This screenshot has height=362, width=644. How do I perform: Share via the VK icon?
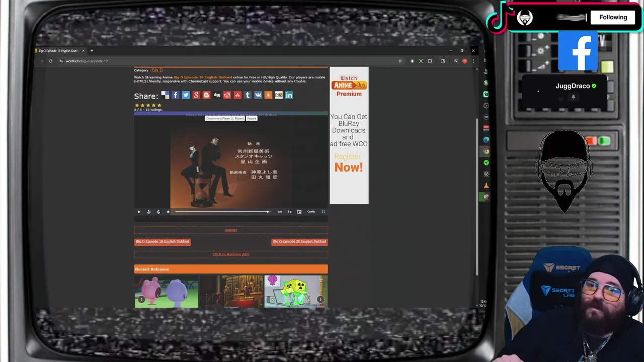(258, 95)
